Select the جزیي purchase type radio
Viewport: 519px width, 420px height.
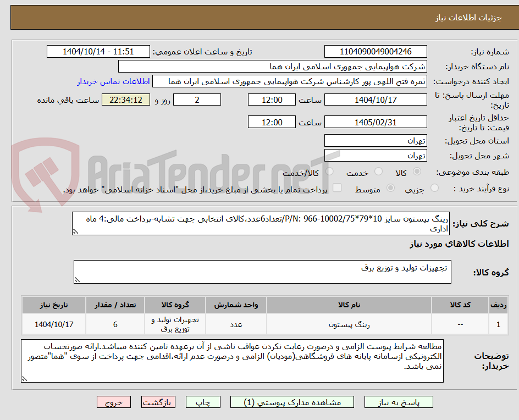click(x=434, y=187)
